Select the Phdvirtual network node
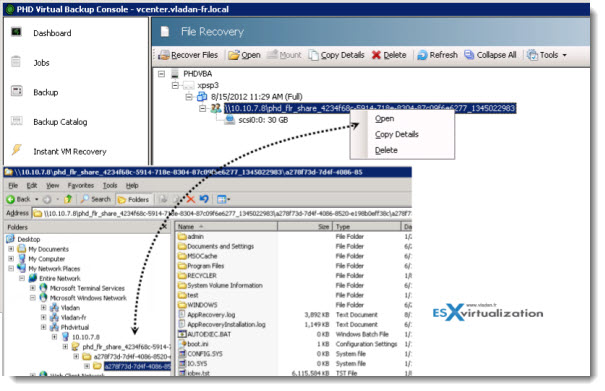 pos(74,327)
